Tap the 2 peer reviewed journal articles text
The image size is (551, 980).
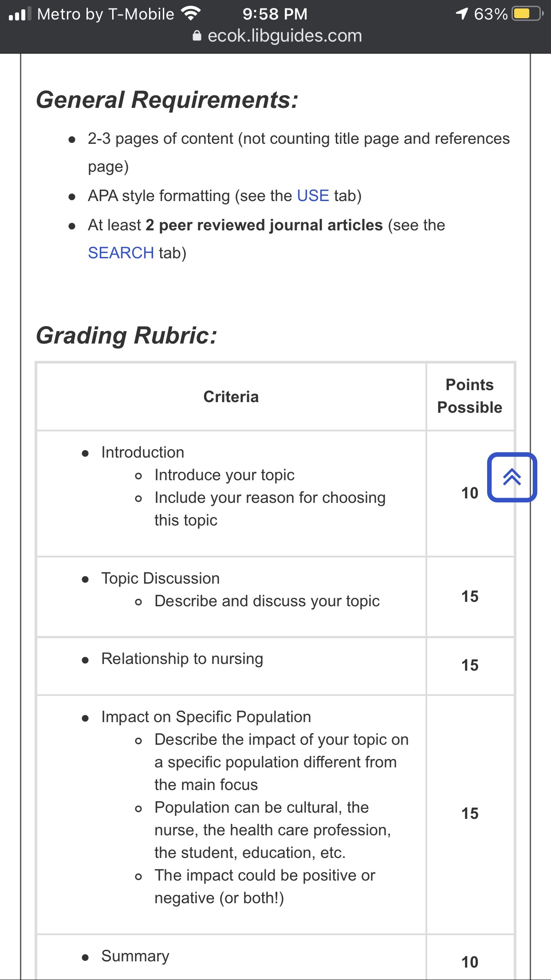(264, 225)
